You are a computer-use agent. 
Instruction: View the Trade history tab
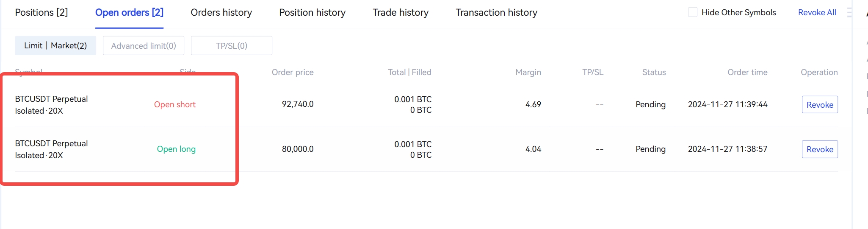[x=401, y=13]
